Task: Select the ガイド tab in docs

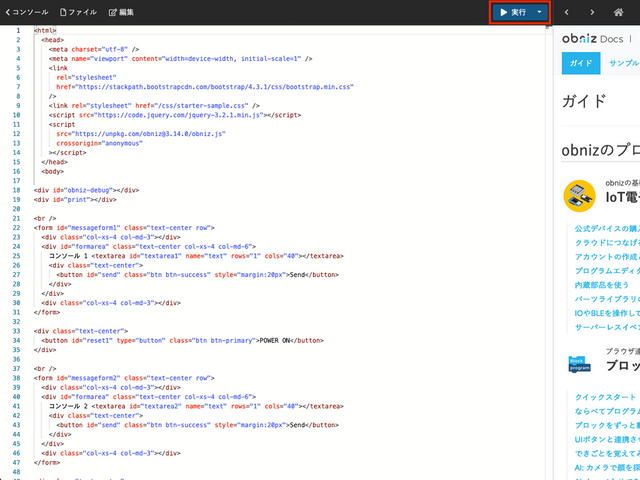Action: 579,63
